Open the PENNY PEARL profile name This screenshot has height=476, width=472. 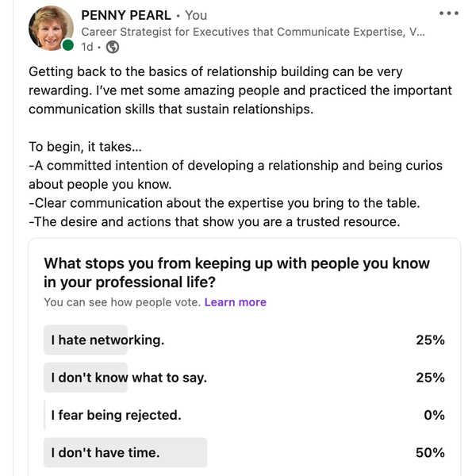tap(126, 15)
